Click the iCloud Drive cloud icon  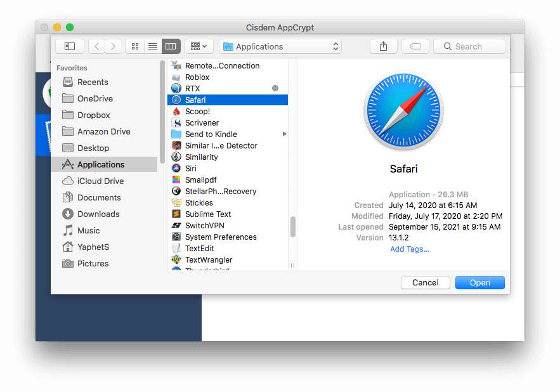(x=68, y=181)
